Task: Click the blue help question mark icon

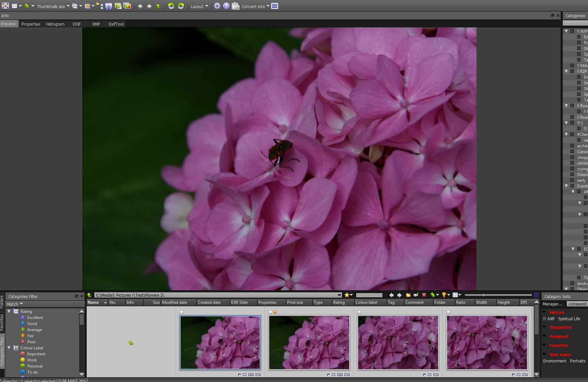Action: click(x=226, y=6)
